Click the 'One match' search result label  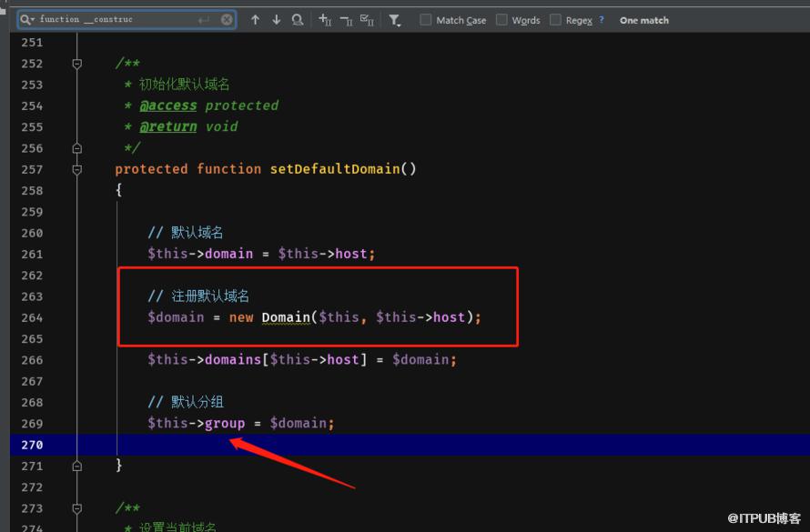point(644,20)
